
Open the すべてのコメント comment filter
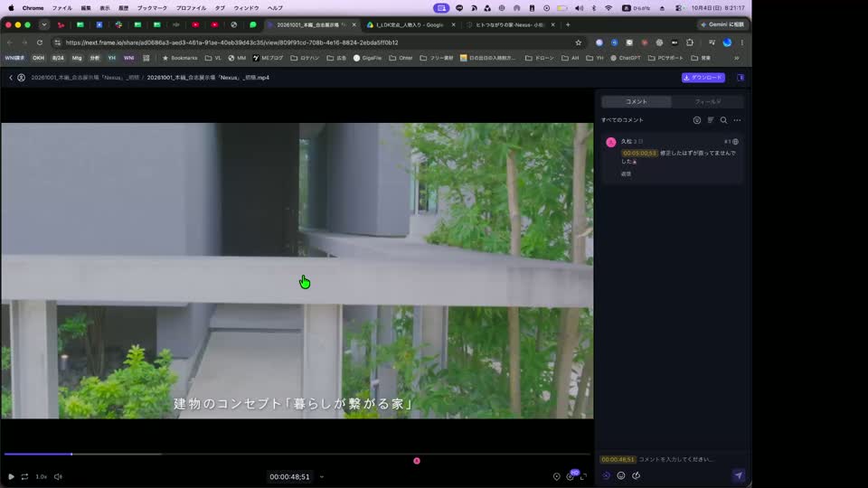point(622,120)
